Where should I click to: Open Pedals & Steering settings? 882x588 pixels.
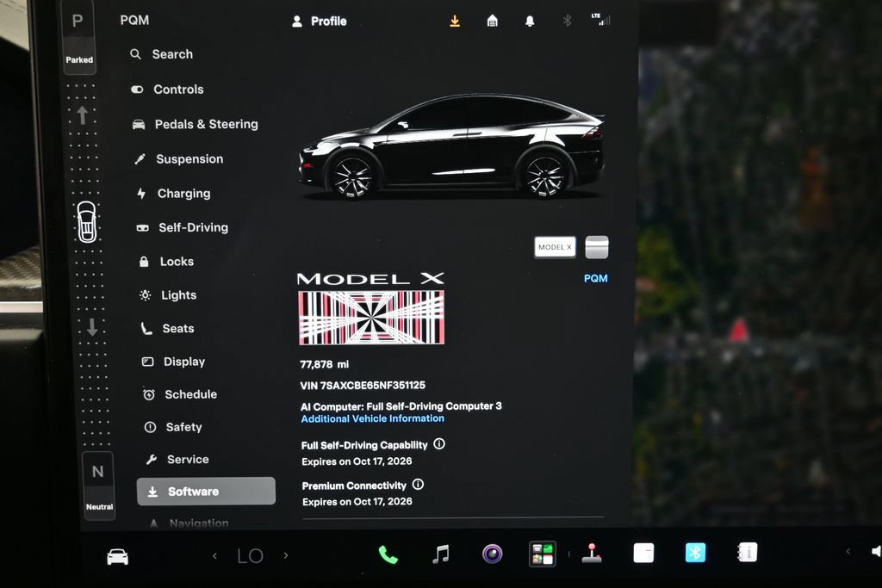196,124
